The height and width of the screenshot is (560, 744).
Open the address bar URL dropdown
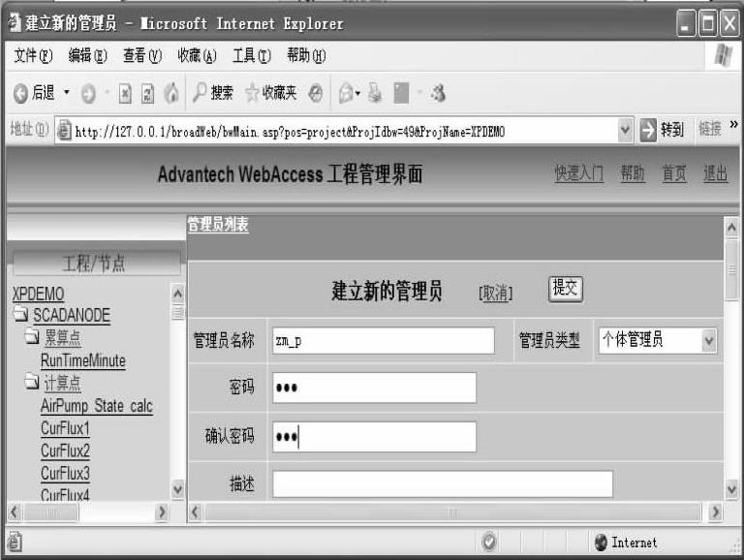coord(626,130)
